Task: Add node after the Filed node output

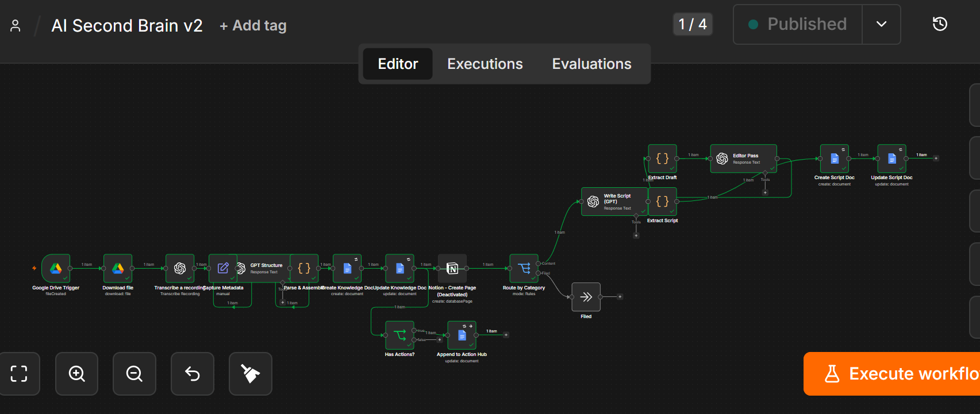Action: [x=620, y=297]
